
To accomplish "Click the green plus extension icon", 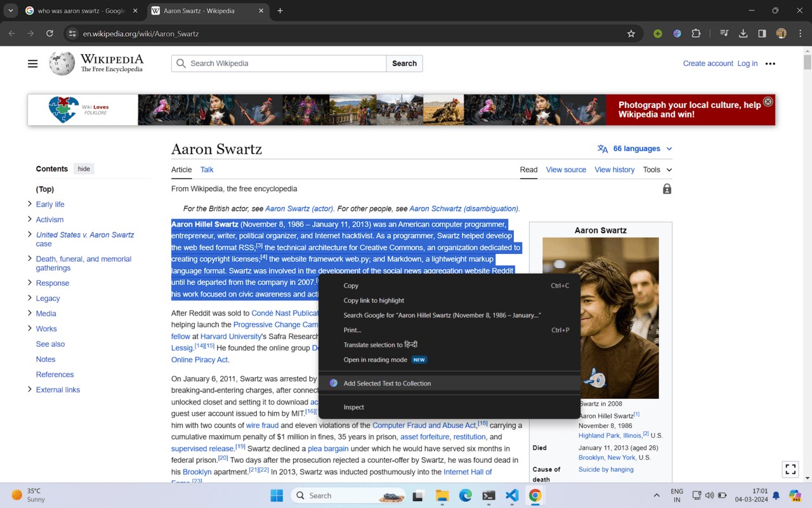I will pos(658,34).
